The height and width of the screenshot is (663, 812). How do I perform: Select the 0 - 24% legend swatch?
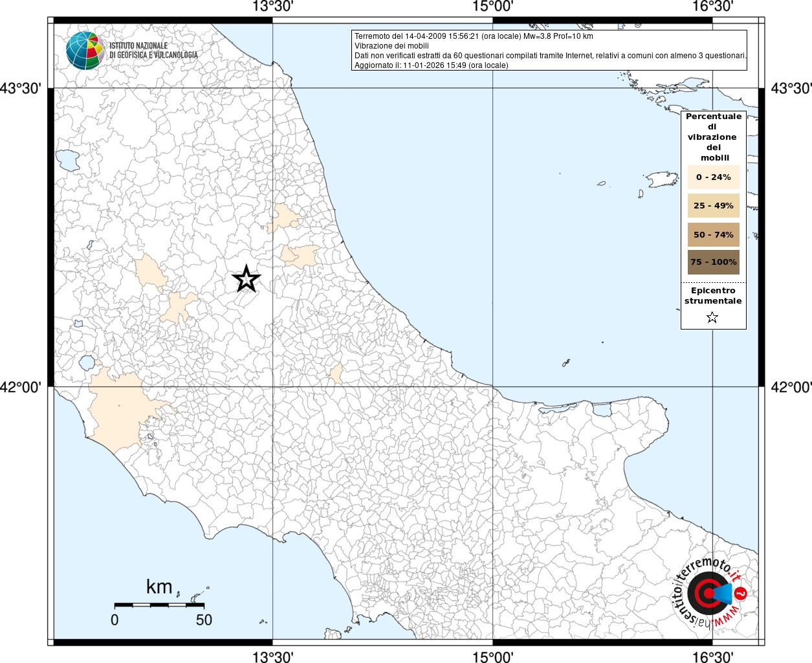pos(713,177)
